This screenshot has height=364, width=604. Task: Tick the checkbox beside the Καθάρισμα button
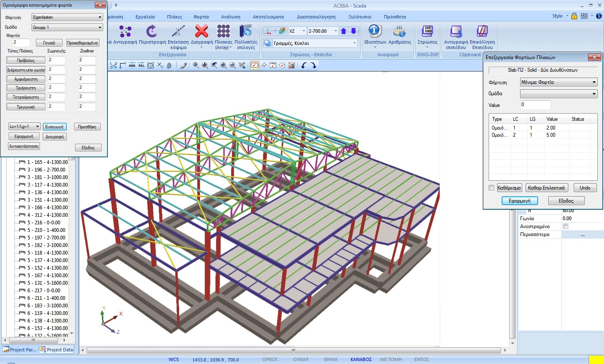[x=492, y=188]
